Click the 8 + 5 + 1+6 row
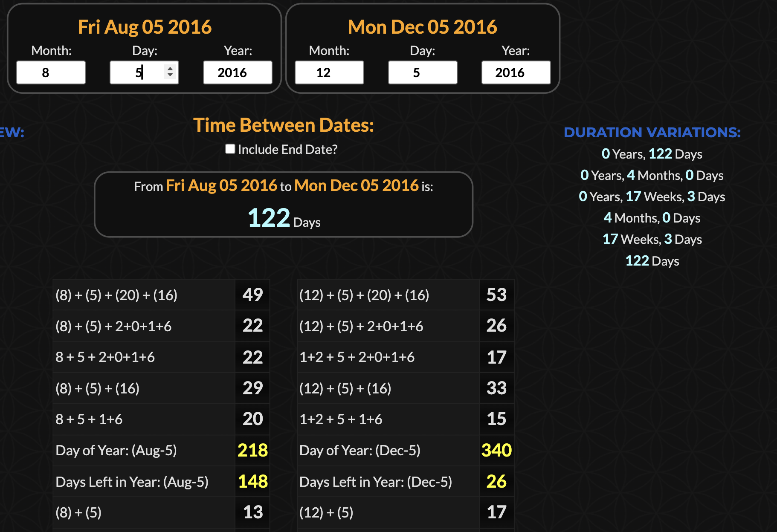This screenshot has height=532, width=777. [161, 419]
